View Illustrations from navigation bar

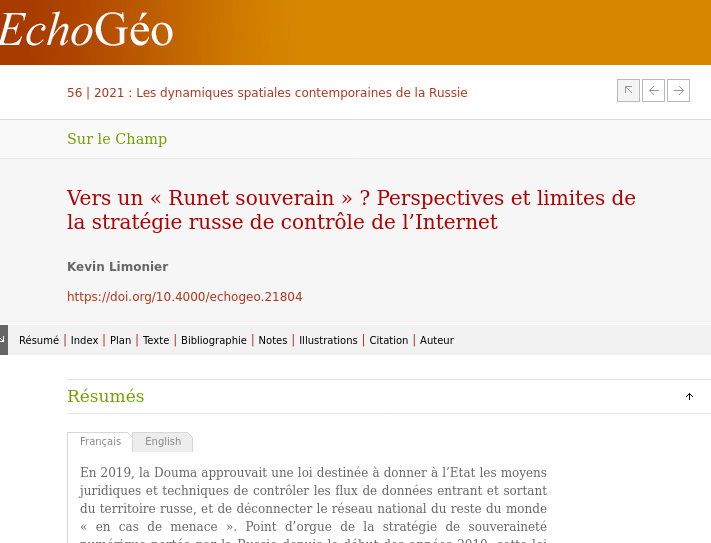tap(328, 341)
